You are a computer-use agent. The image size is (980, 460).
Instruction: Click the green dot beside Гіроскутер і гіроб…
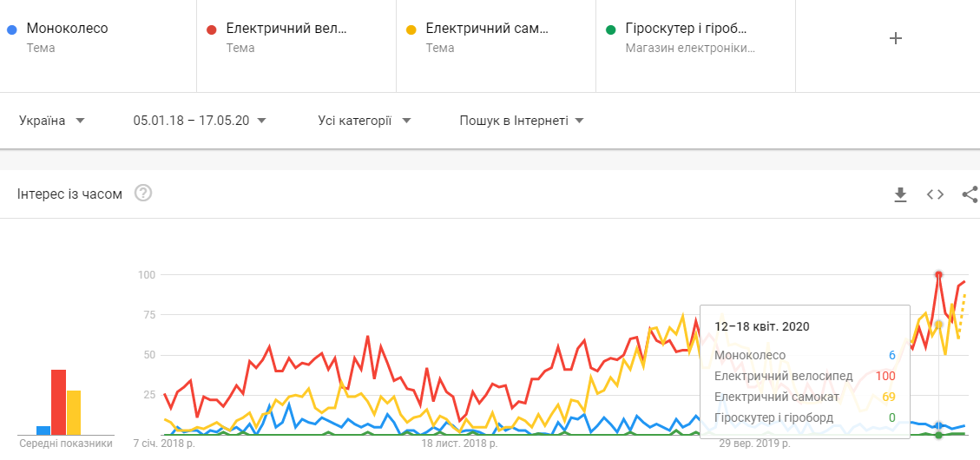tap(610, 30)
